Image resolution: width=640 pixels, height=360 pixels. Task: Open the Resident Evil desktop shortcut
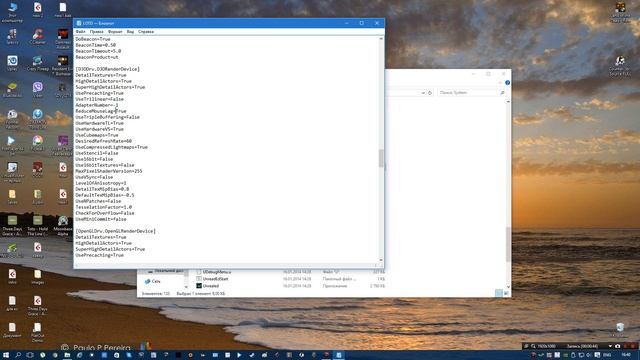[62, 65]
